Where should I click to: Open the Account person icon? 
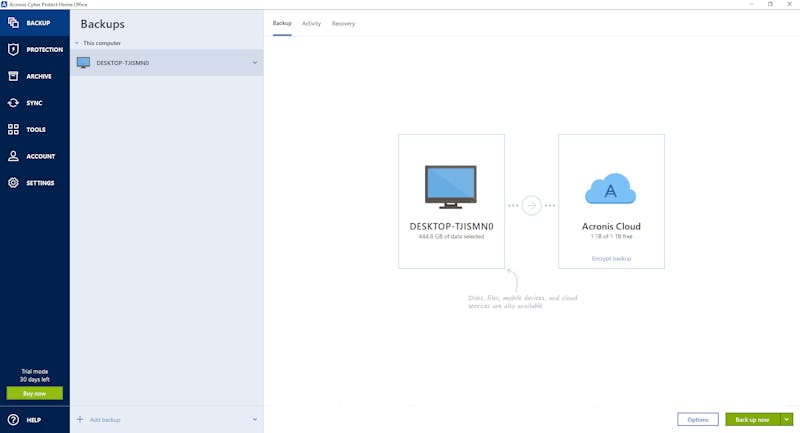point(13,156)
